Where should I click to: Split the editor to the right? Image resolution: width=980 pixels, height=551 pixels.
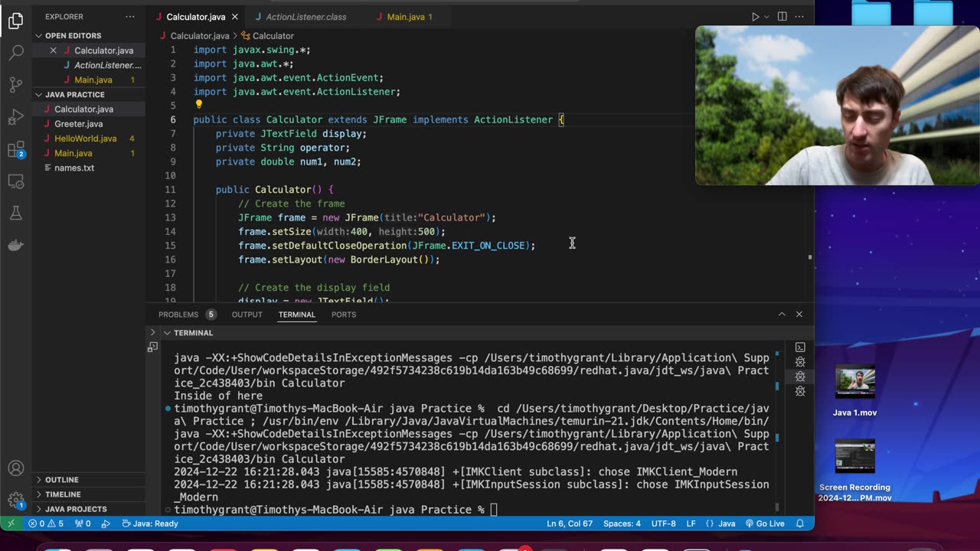(782, 17)
